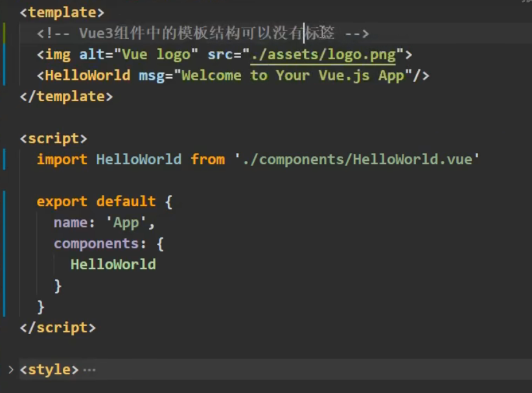The width and height of the screenshot is (532, 393).
Task: Click HelloWorld identifier in the import line
Action: point(139,160)
